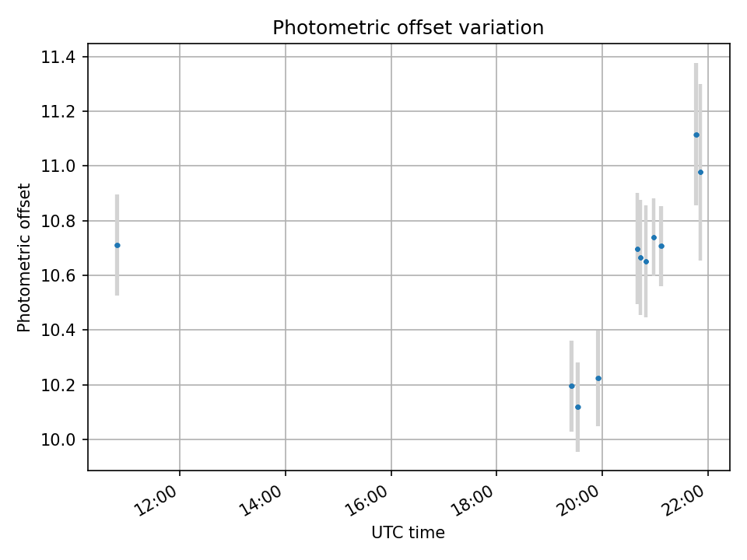
Task: Click the 14:00 x-axis tick label
Action: pos(263,500)
